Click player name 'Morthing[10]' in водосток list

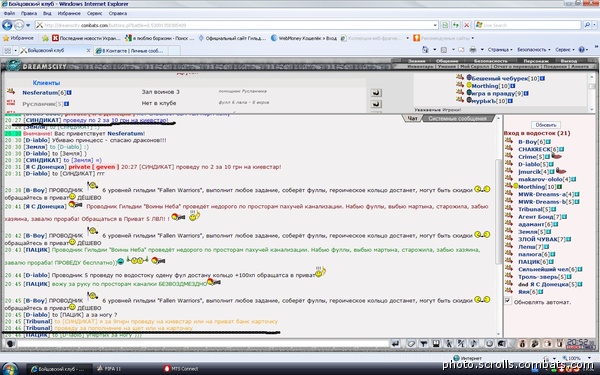pyautogui.click(x=537, y=187)
